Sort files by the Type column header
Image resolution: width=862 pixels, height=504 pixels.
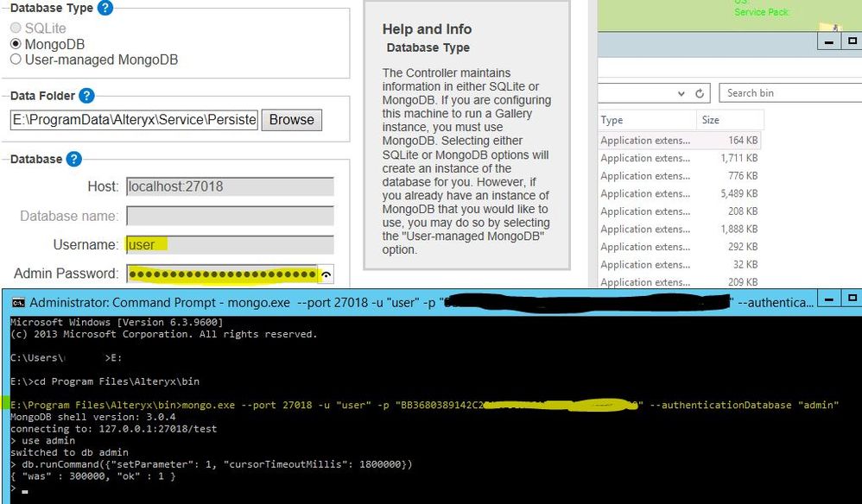coord(648,120)
